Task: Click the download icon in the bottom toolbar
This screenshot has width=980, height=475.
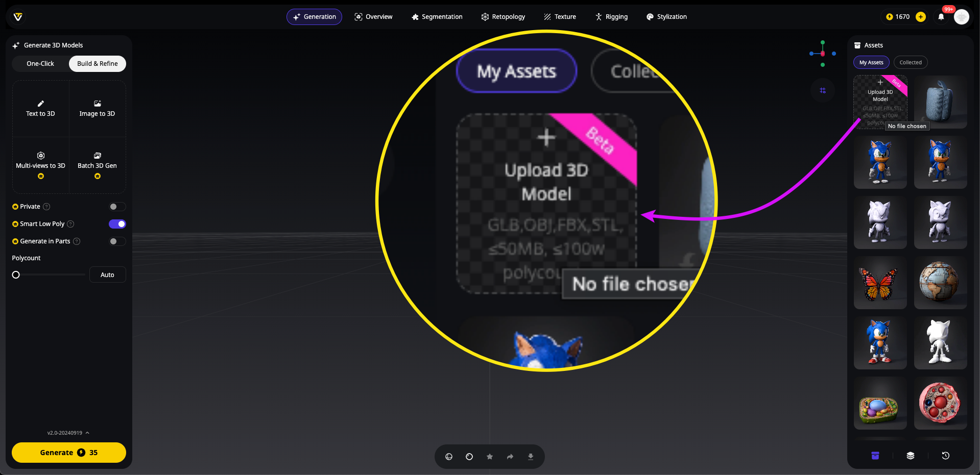Action: coord(531,457)
